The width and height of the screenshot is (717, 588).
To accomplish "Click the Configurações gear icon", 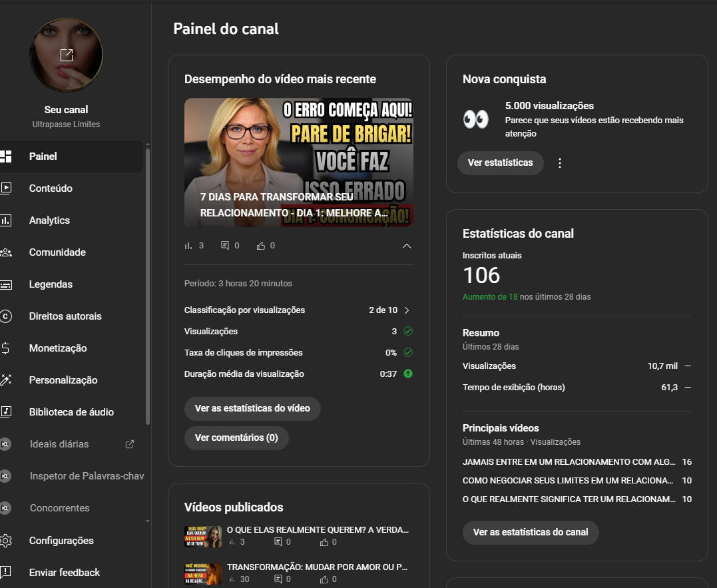I will point(5,541).
